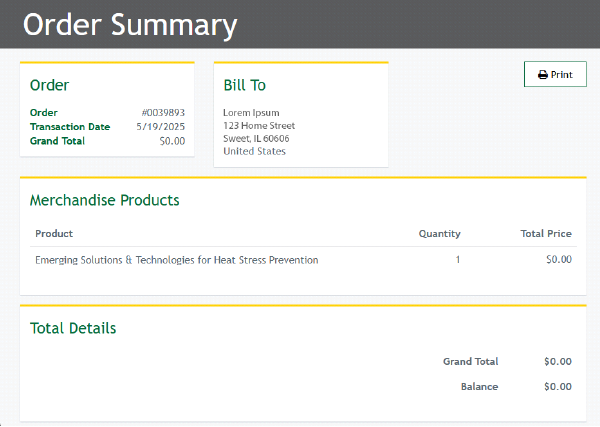The height and width of the screenshot is (427, 600).
Task: Click the 123 Home Street address line
Action: tap(259, 126)
